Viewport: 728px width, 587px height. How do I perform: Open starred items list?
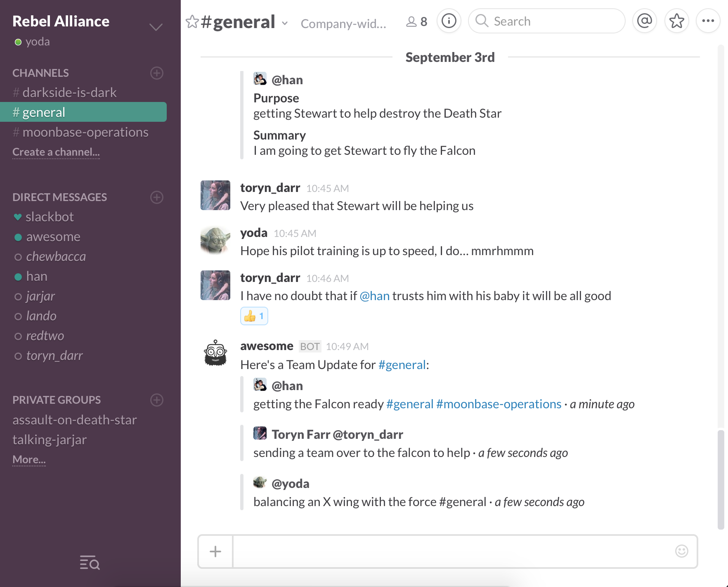(x=676, y=21)
